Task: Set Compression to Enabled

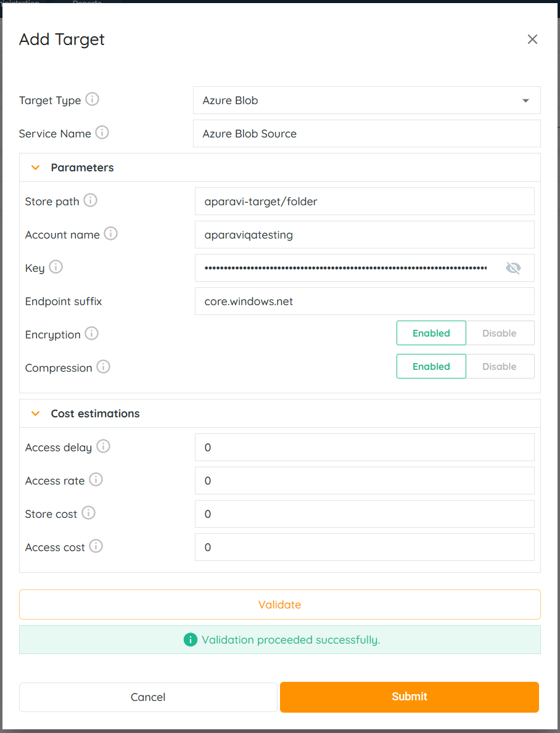Action: 431,366
